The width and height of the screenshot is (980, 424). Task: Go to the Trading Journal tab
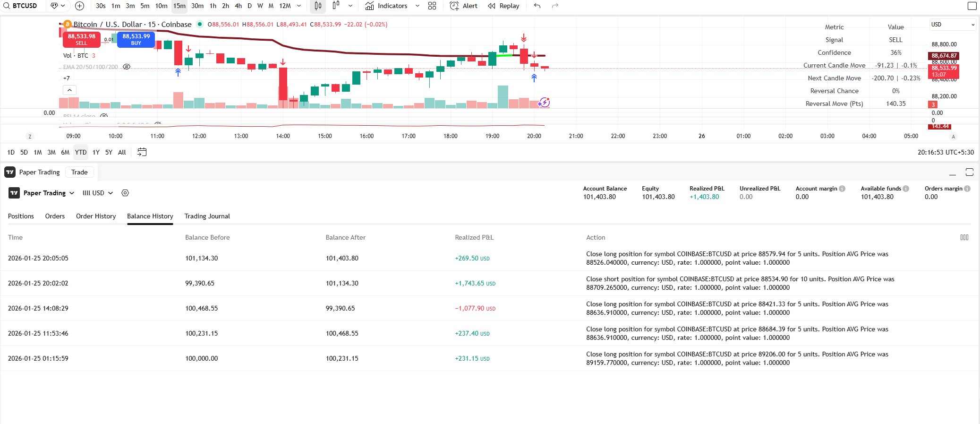pyautogui.click(x=207, y=216)
